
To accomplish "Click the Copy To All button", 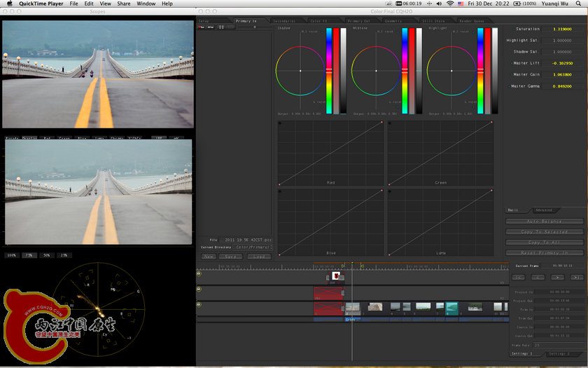I will tap(544, 243).
